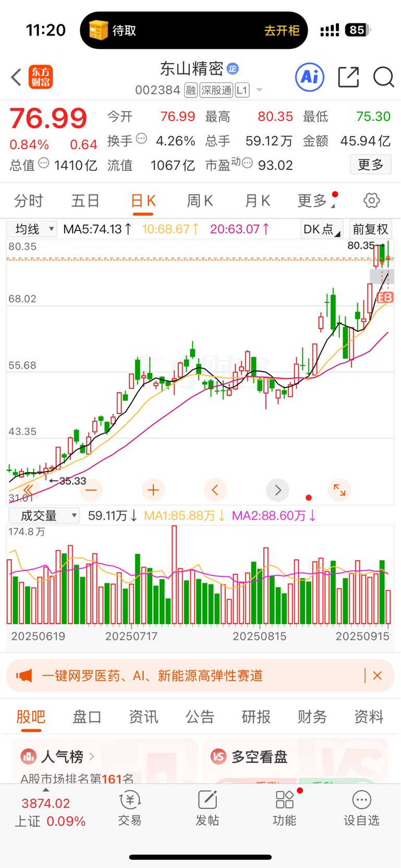Open the 成交量 indicator dropdown

click(44, 516)
